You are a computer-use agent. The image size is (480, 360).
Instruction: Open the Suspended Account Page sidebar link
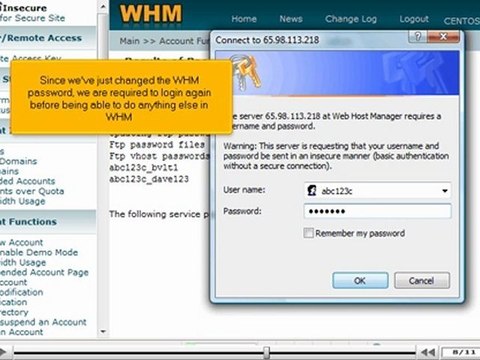44,272
